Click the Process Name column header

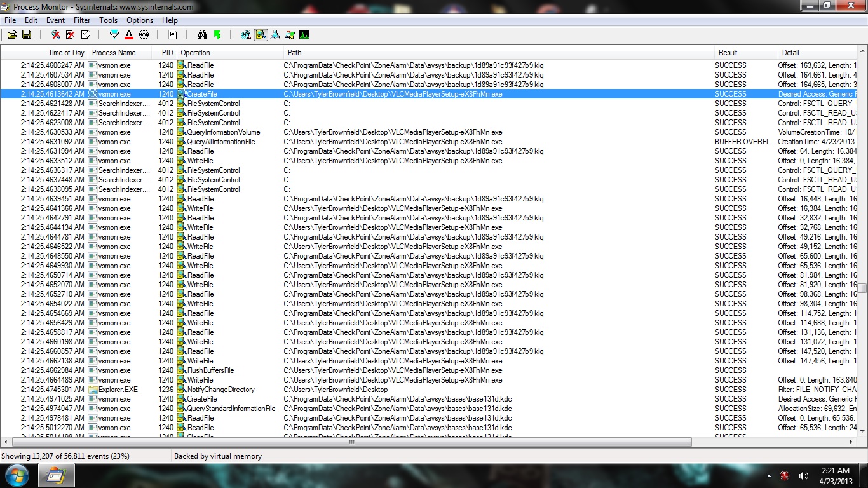(120, 53)
